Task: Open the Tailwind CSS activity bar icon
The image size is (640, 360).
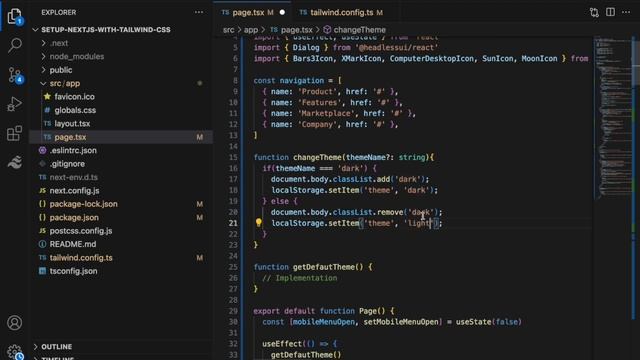Action: click(x=15, y=162)
